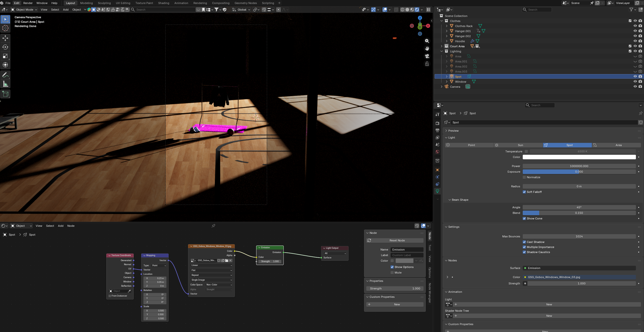Adjust the Blend slider
Image resolution: width=644 pixels, height=332 pixels.
click(579, 213)
